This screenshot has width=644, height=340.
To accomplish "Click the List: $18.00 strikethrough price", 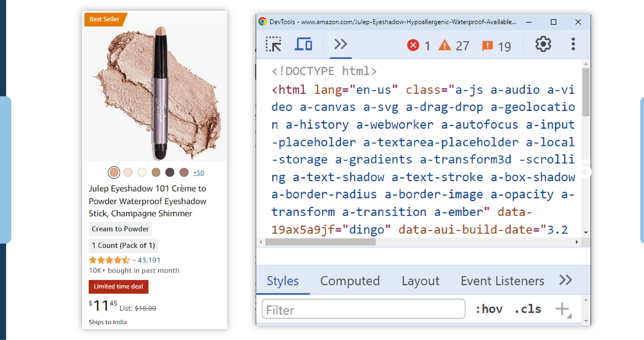I will pyautogui.click(x=138, y=308).
